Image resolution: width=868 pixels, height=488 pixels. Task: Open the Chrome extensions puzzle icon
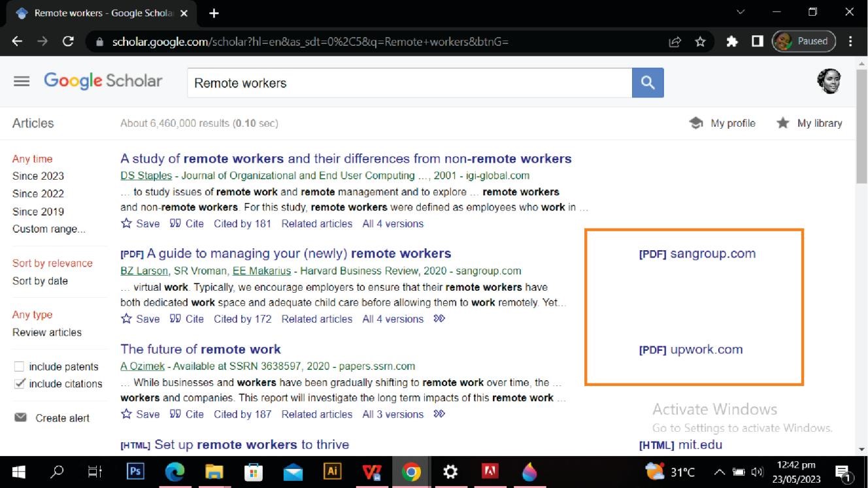(x=733, y=41)
